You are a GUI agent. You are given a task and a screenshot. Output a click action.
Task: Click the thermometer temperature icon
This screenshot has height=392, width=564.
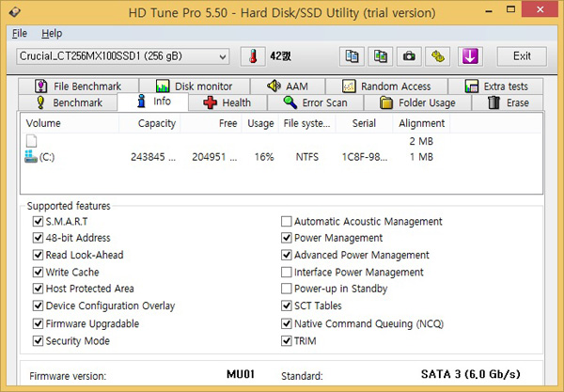(253, 56)
